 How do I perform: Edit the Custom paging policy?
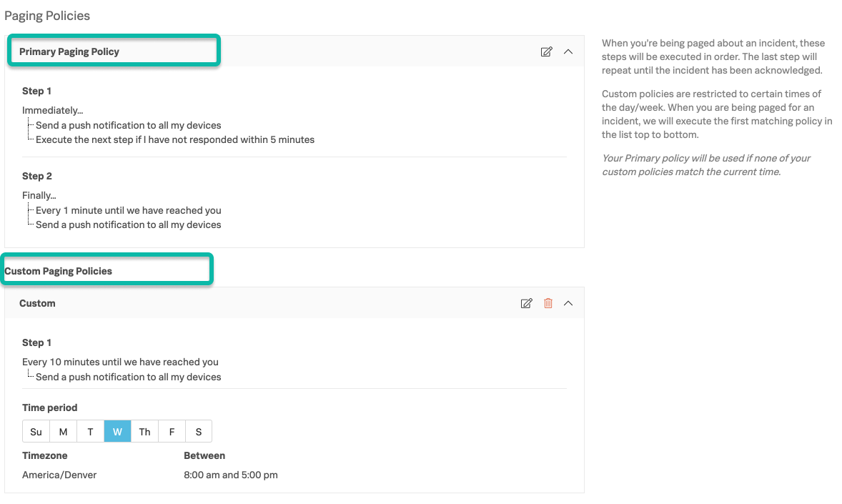tap(526, 303)
